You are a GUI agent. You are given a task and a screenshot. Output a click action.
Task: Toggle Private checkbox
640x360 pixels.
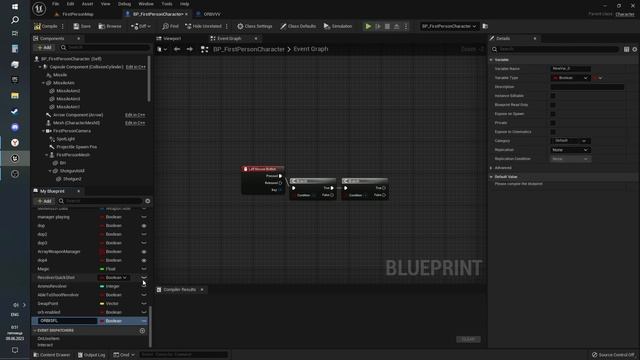pos(553,123)
